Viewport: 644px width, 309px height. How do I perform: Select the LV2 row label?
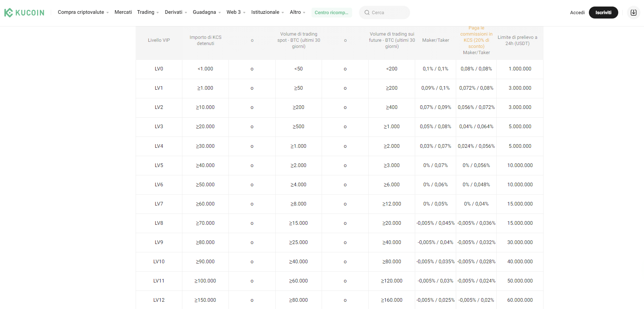point(159,107)
